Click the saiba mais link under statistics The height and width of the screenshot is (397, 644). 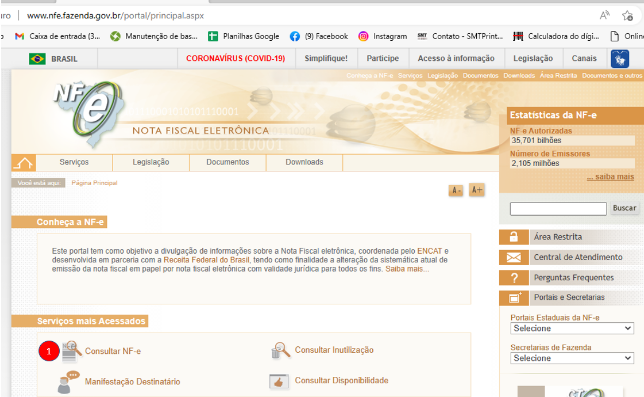point(611,177)
